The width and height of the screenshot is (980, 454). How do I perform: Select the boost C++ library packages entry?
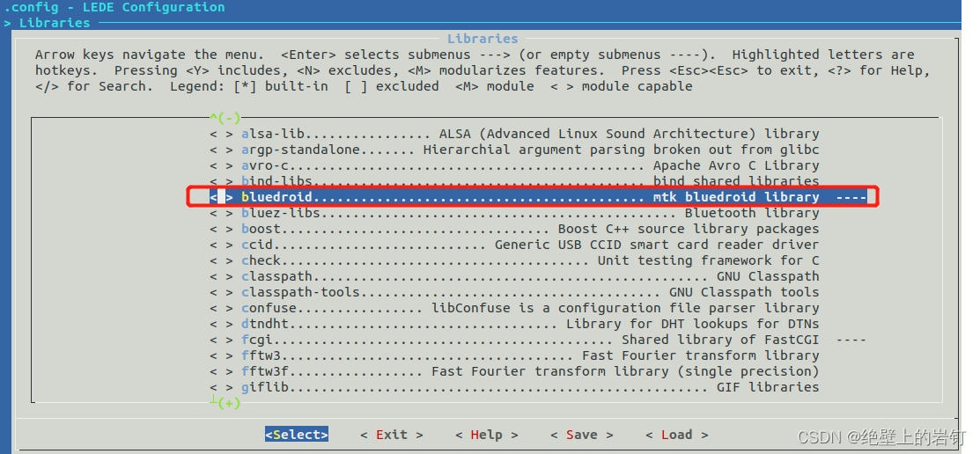click(514, 229)
